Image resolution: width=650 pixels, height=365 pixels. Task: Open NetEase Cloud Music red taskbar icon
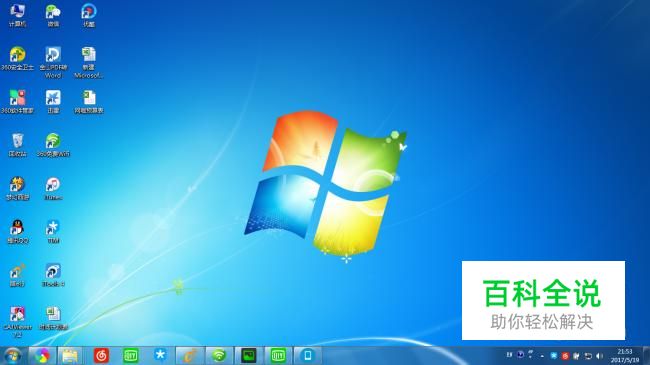click(101, 356)
